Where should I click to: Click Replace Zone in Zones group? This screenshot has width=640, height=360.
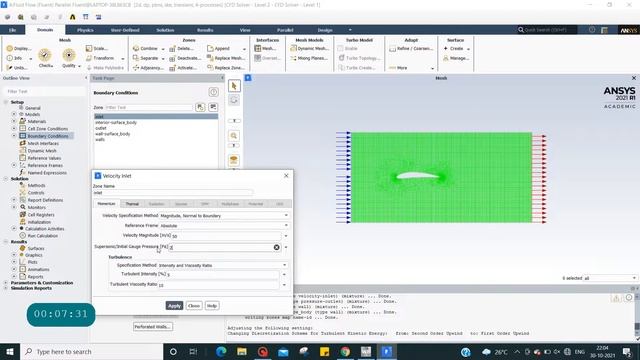226,68
